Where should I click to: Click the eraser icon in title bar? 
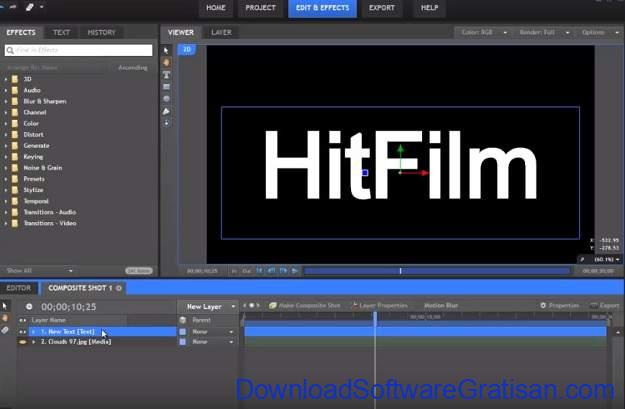pos(29,7)
